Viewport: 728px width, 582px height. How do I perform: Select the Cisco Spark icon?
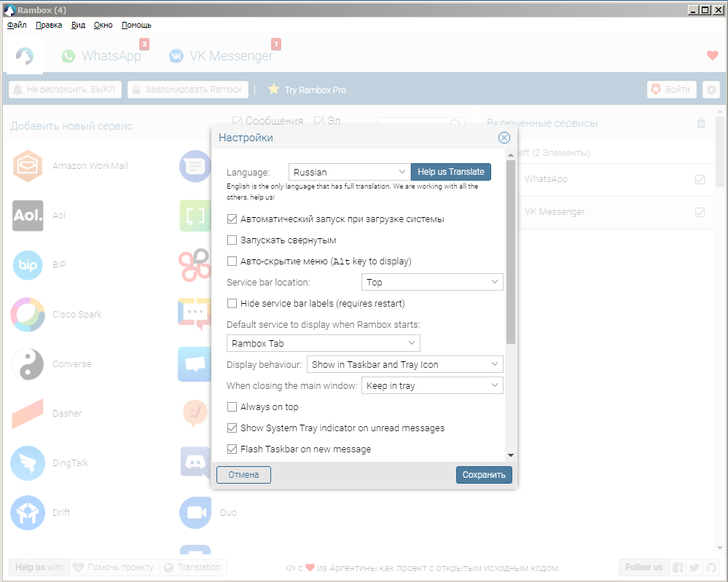click(x=28, y=315)
